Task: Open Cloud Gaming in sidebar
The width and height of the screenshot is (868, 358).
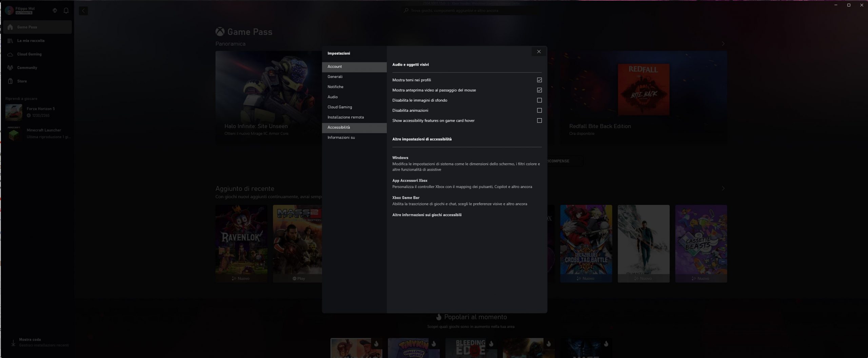Action: [38, 54]
